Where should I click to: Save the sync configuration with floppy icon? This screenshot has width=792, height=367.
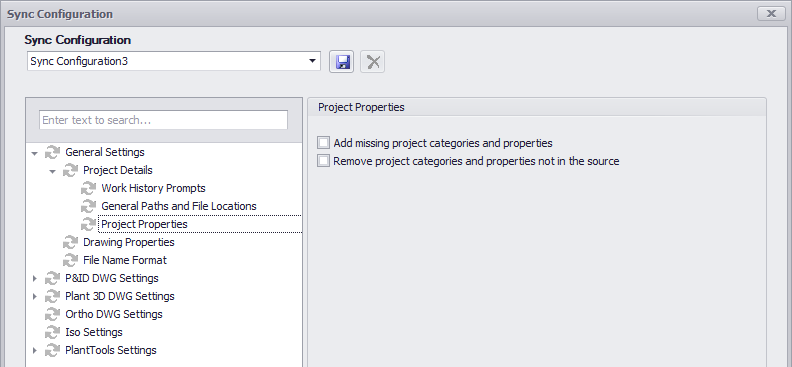coord(342,62)
